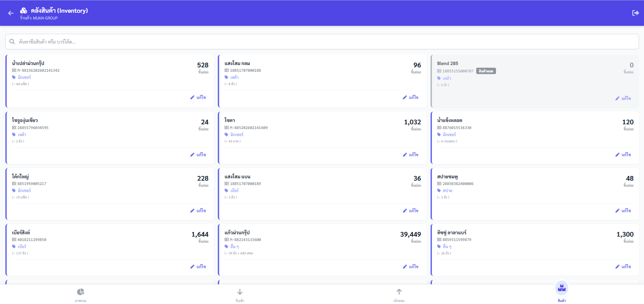The width and height of the screenshot is (644, 304).
Task: Click the tag icon on the น้ำเปล่าม่วนกรุ๊ป card
Action: (x=14, y=77)
